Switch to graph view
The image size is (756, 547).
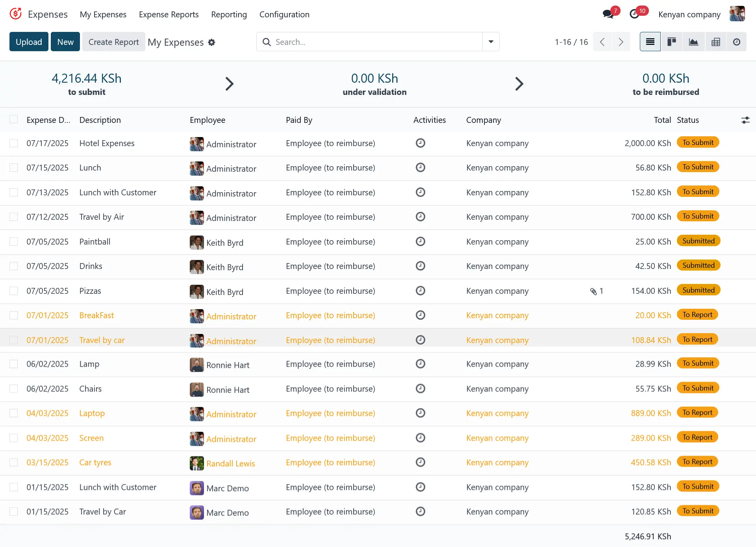pyautogui.click(x=693, y=42)
